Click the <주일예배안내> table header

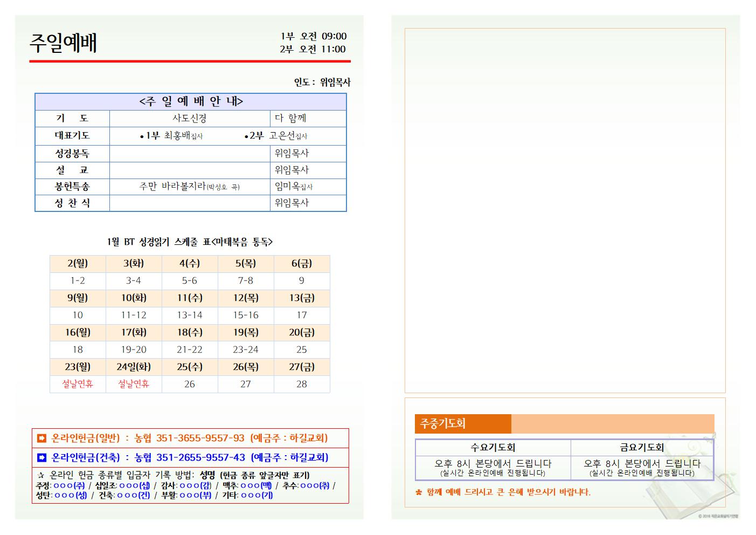[191, 101]
